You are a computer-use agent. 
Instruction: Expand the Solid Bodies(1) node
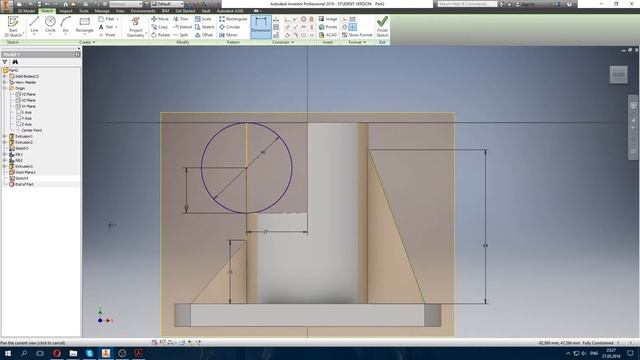[4, 76]
